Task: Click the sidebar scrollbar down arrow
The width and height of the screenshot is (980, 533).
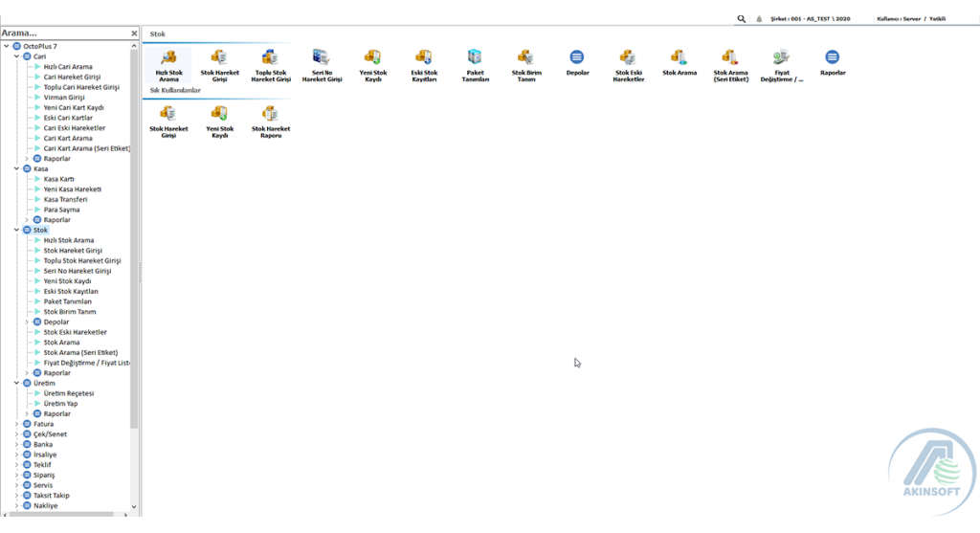Action: click(x=134, y=507)
